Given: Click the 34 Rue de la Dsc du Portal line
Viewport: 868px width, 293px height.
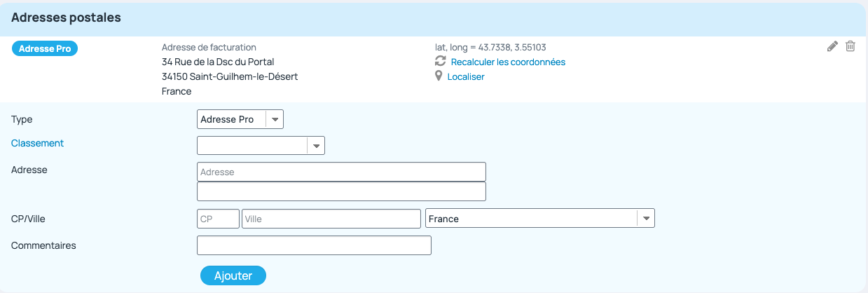Looking at the screenshot, I should coord(218,62).
